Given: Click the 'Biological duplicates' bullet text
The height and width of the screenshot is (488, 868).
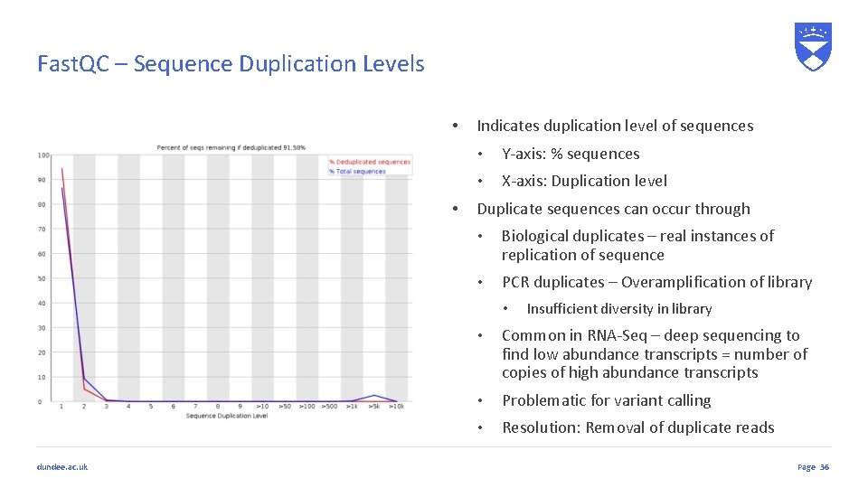Looking at the screenshot, I should 637,246.
